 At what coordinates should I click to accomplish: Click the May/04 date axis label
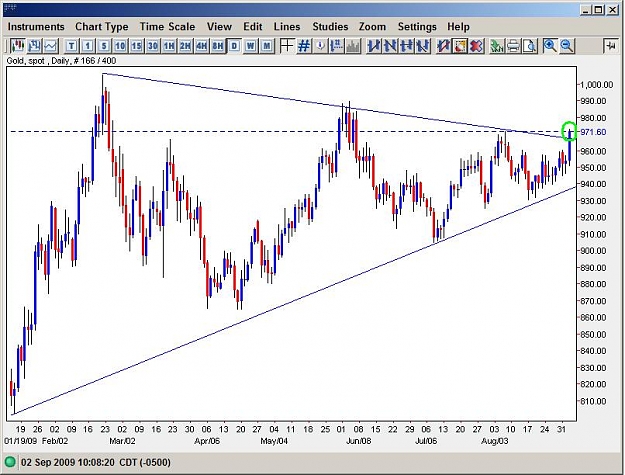[274, 442]
